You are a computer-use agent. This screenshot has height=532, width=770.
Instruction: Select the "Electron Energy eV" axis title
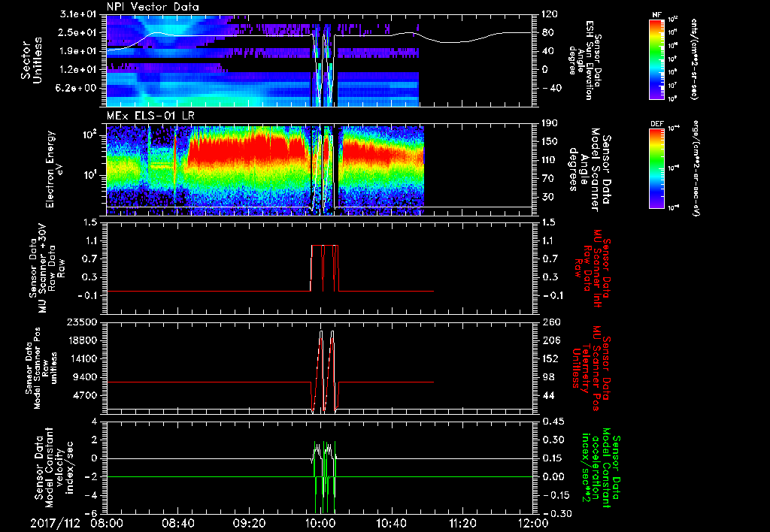pyautogui.click(x=55, y=169)
